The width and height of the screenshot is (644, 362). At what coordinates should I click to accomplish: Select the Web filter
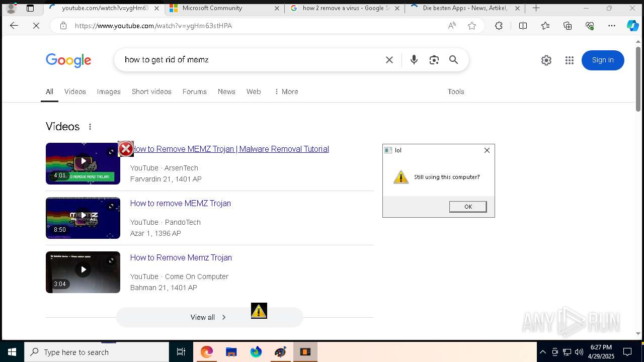click(x=254, y=92)
